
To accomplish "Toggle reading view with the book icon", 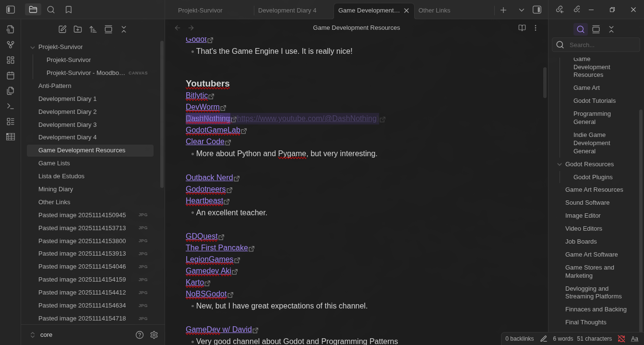I will (x=522, y=28).
